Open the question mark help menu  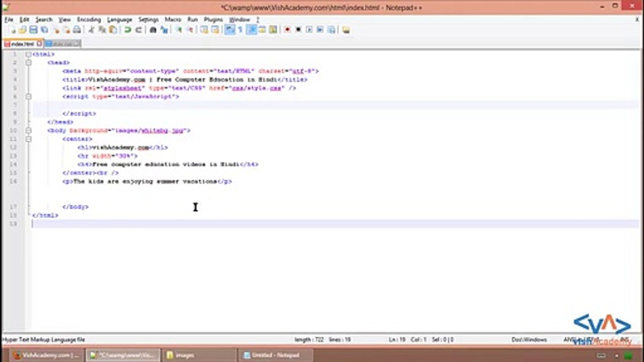258,20
